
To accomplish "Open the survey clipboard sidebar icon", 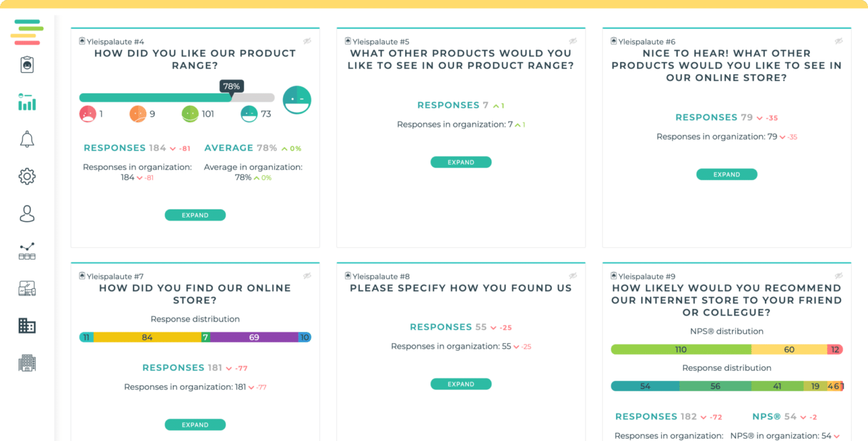I will pos(27,65).
